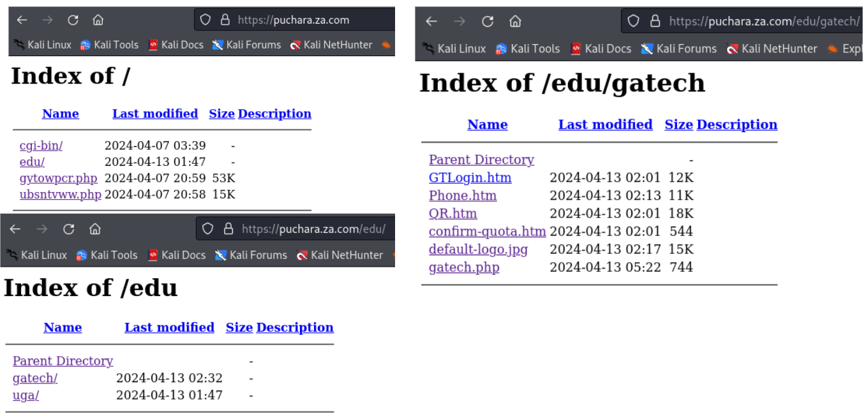Open the uga/ directory link
This screenshot has width=868, height=416.
pos(26,395)
